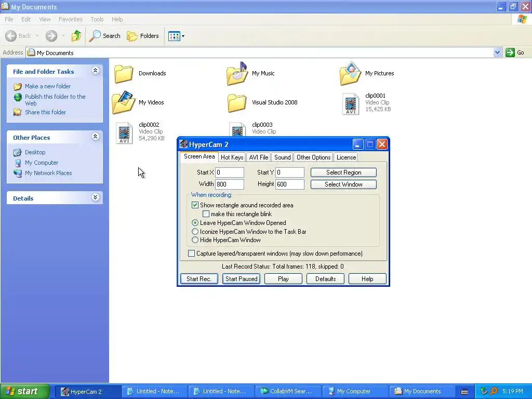The image size is (532, 399).
Task: Click the Select Region button
Action: coord(344,172)
